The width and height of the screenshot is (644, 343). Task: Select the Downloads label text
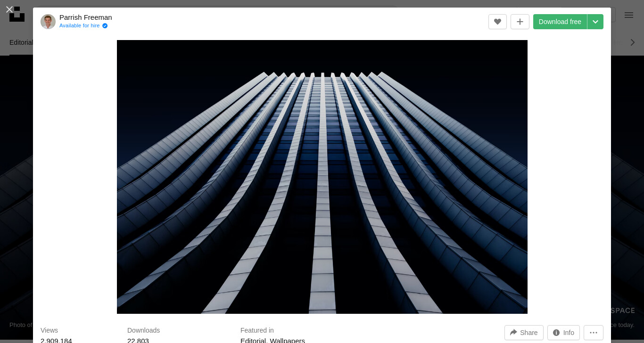pos(143,330)
